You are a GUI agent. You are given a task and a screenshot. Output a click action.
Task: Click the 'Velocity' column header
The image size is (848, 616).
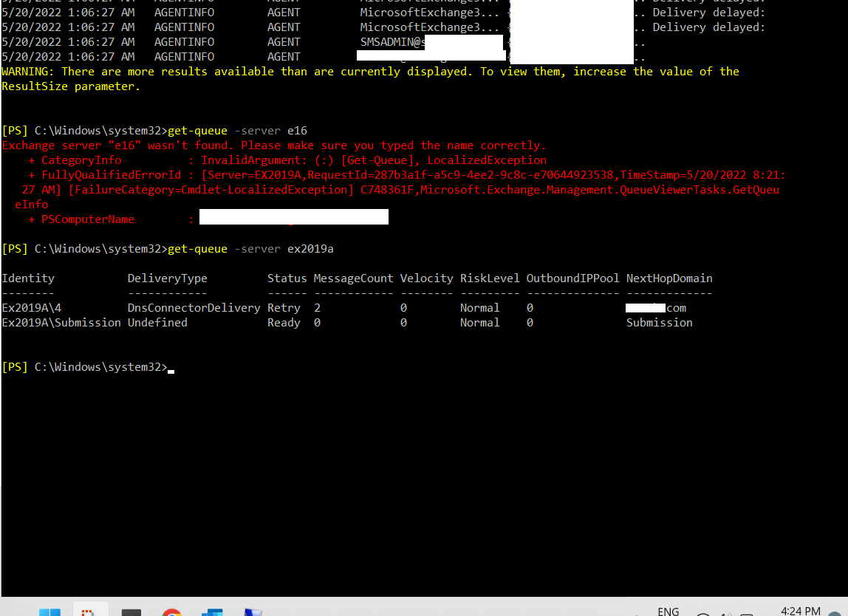426,278
